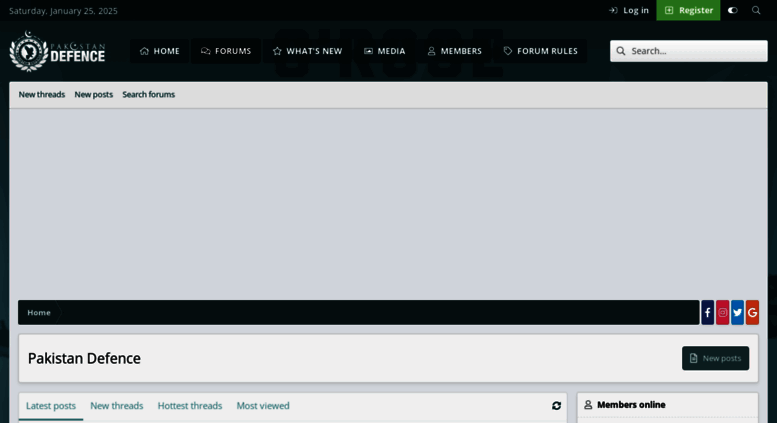This screenshot has width=777, height=423.
Task: Open the Facebook social icon
Action: (708, 313)
